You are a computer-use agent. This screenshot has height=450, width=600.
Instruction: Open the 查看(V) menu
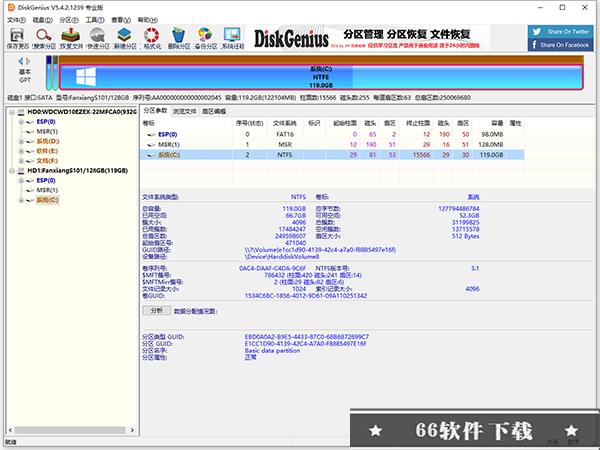(x=121, y=20)
